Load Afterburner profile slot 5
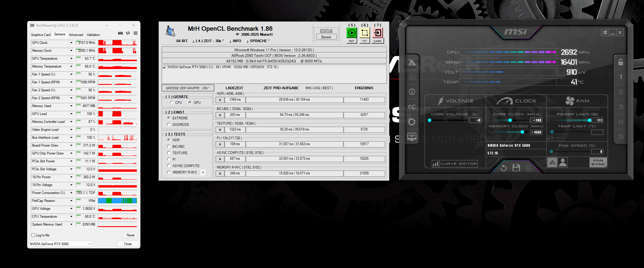This screenshot has width=644, height=268. (x=621, y=137)
